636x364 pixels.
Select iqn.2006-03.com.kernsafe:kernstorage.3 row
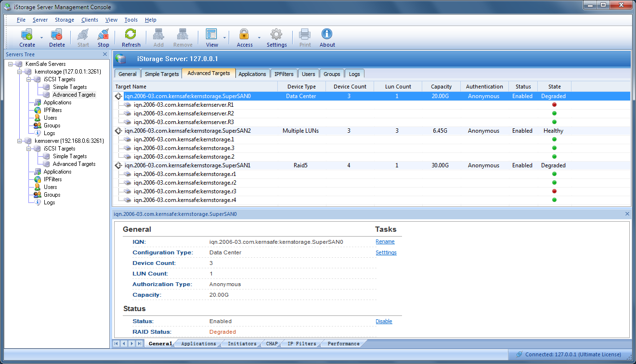click(x=372, y=148)
